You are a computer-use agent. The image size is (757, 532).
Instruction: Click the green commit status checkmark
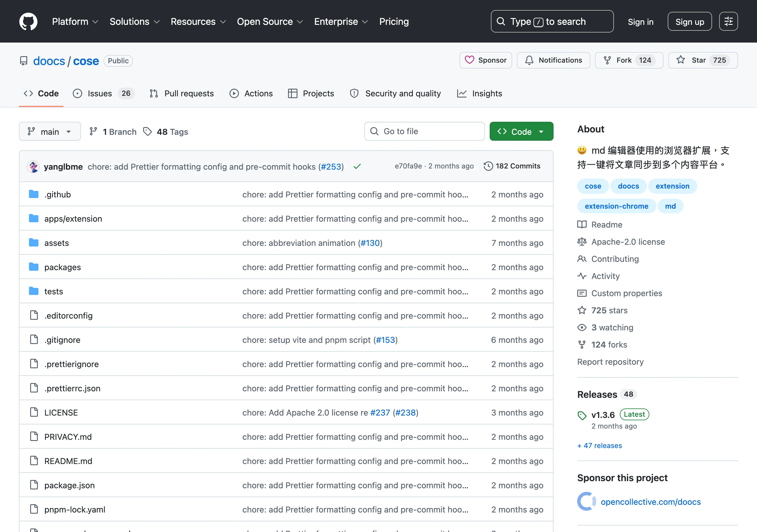point(357,166)
